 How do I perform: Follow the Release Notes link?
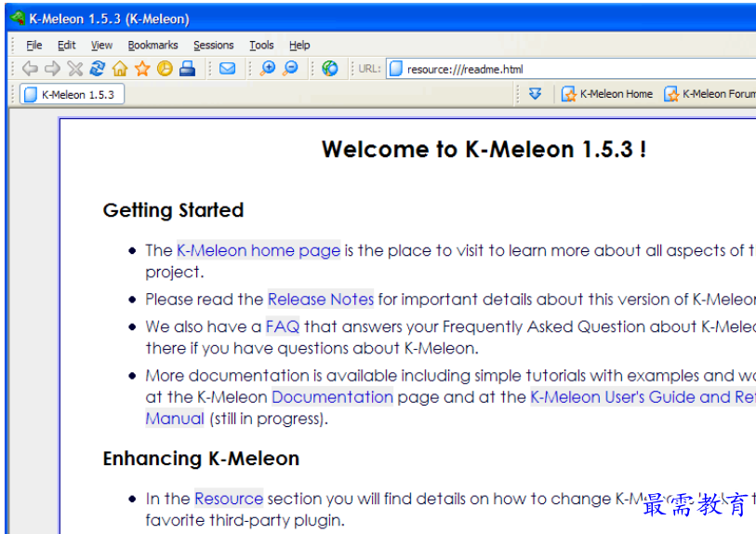321,300
